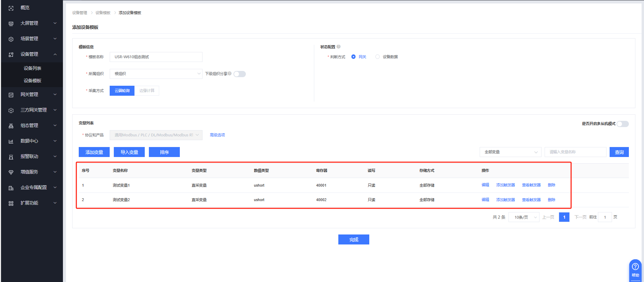
Task: Select the 设备数据 radio option
Action: [x=378, y=57]
